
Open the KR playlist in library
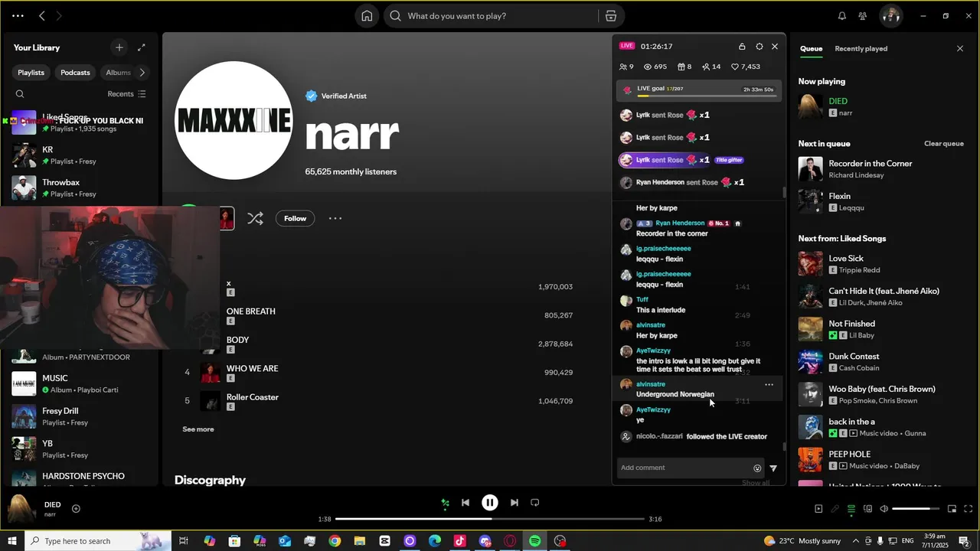coord(80,155)
